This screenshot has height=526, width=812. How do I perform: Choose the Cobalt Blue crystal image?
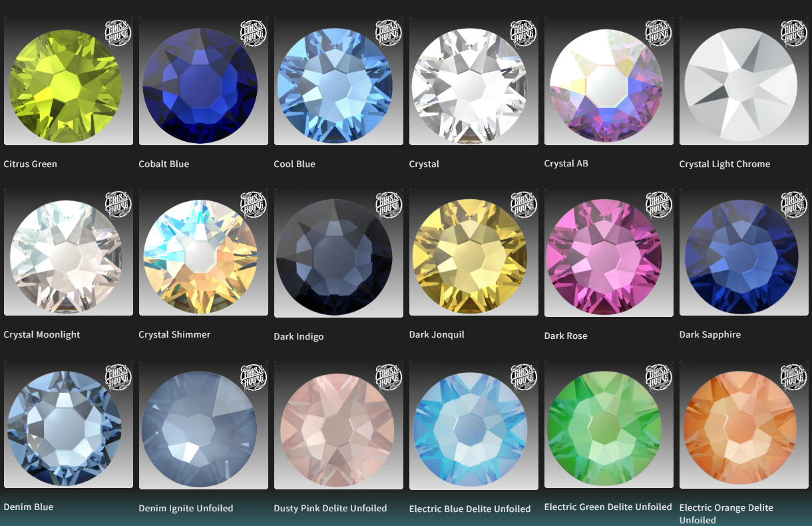[204, 81]
